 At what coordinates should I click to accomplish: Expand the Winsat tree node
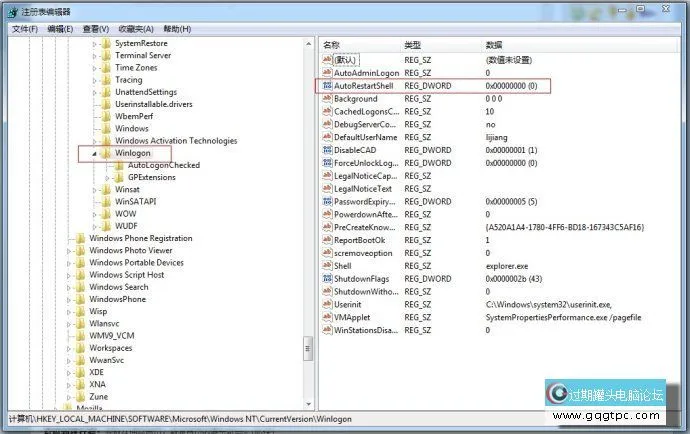coord(94,190)
